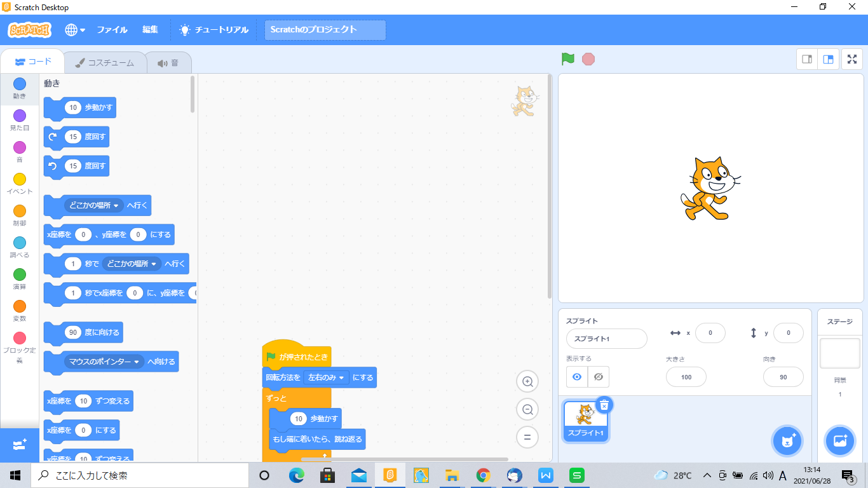Viewport: 868px width, 488px height.
Task: Click the add extension button
Action: pos(20,445)
